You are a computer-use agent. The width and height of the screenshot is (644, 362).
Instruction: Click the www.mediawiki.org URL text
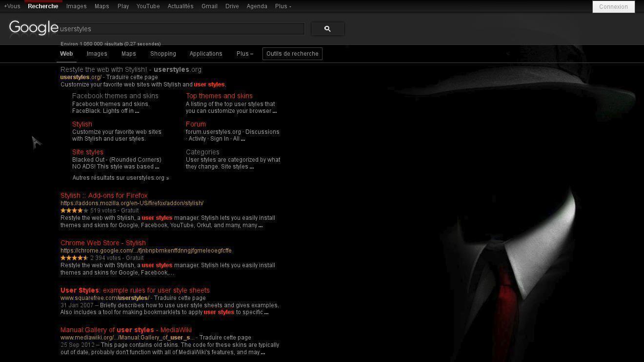tap(127, 338)
